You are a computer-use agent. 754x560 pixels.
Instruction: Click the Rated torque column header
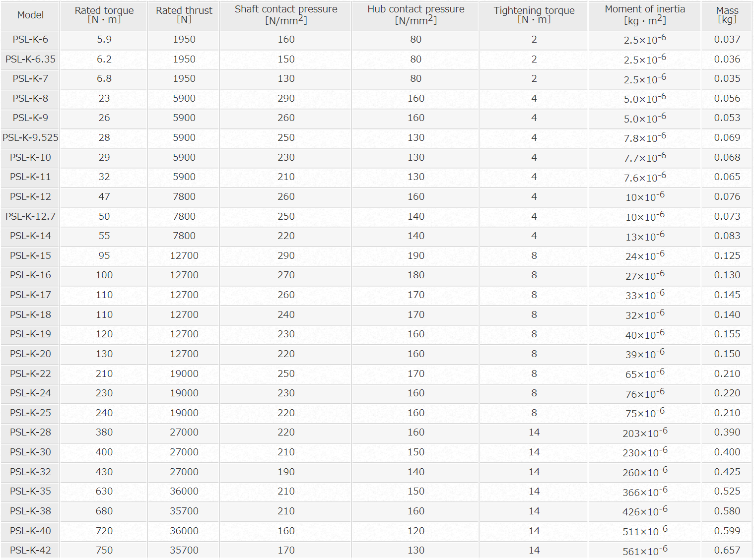pos(104,15)
